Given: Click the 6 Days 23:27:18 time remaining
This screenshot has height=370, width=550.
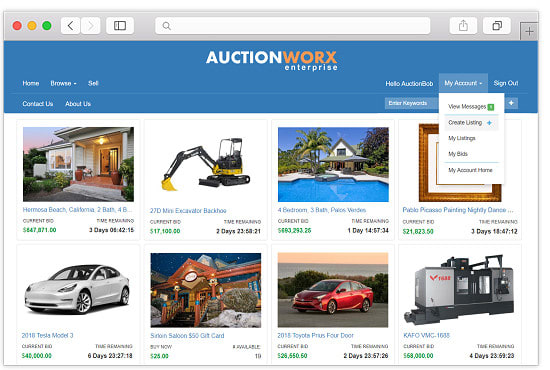Looking at the screenshot, I should tap(110, 356).
